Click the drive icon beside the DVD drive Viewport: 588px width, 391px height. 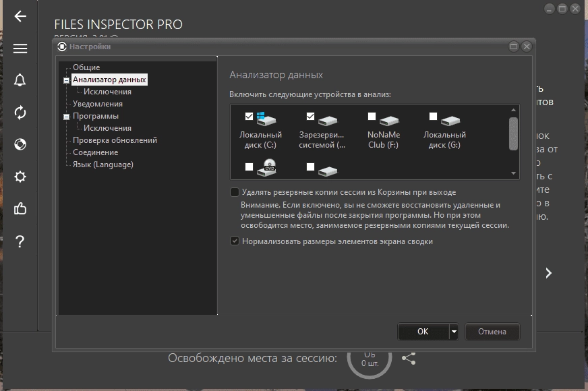click(x=328, y=171)
